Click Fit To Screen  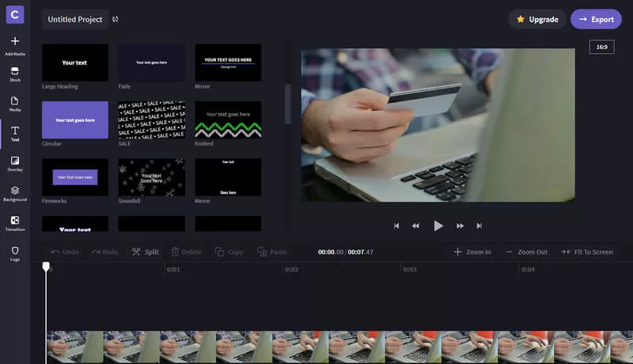(x=587, y=252)
